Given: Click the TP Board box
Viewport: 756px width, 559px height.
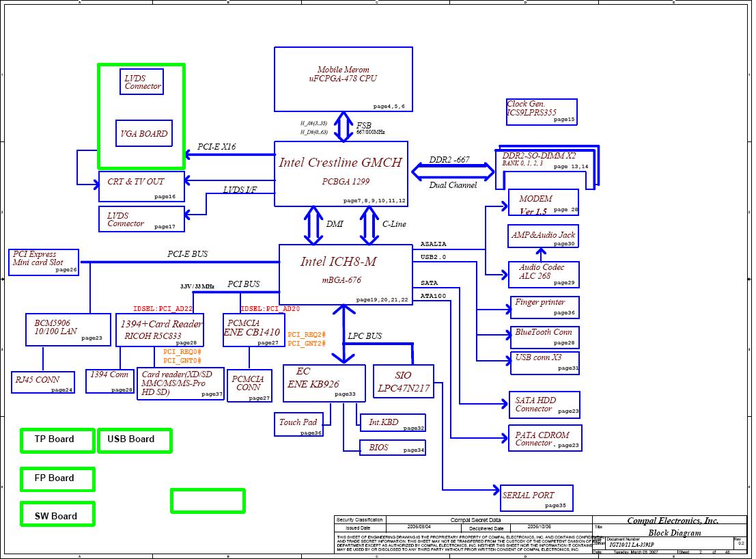Looking at the screenshot, I should click(x=57, y=440).
